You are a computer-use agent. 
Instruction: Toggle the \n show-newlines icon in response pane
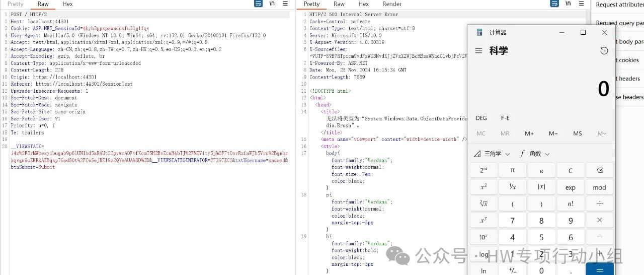568,4
